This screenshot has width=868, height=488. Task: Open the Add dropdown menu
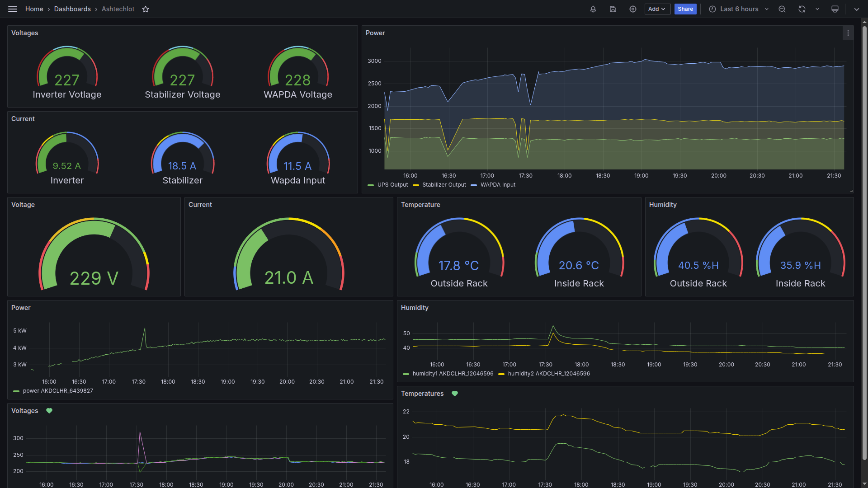(657, 9)
